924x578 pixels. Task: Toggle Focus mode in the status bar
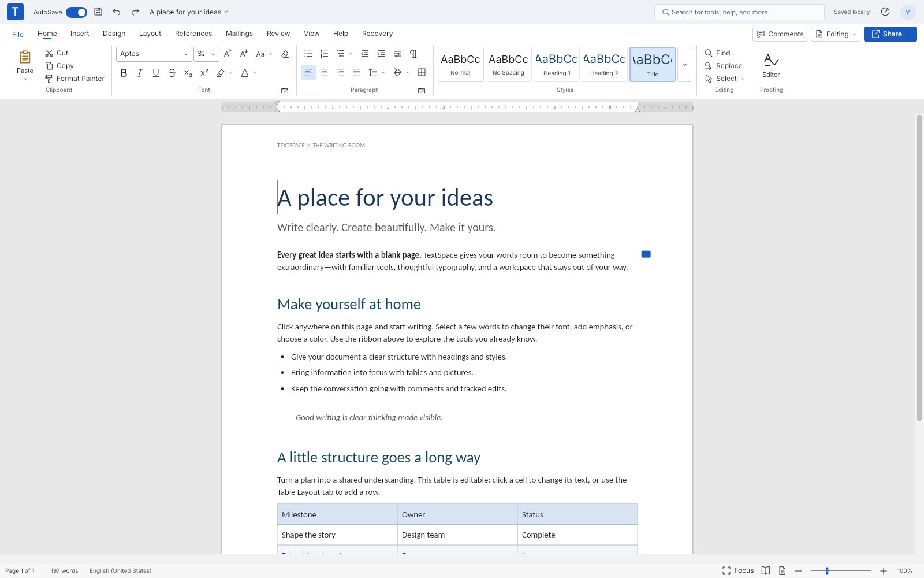point(738,570)
